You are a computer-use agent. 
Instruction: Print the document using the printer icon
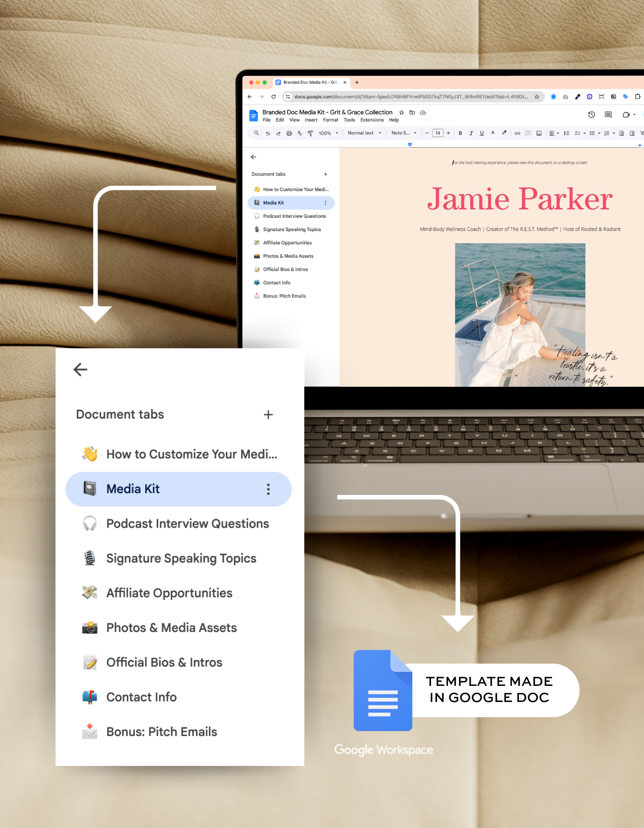click(289, 133)
